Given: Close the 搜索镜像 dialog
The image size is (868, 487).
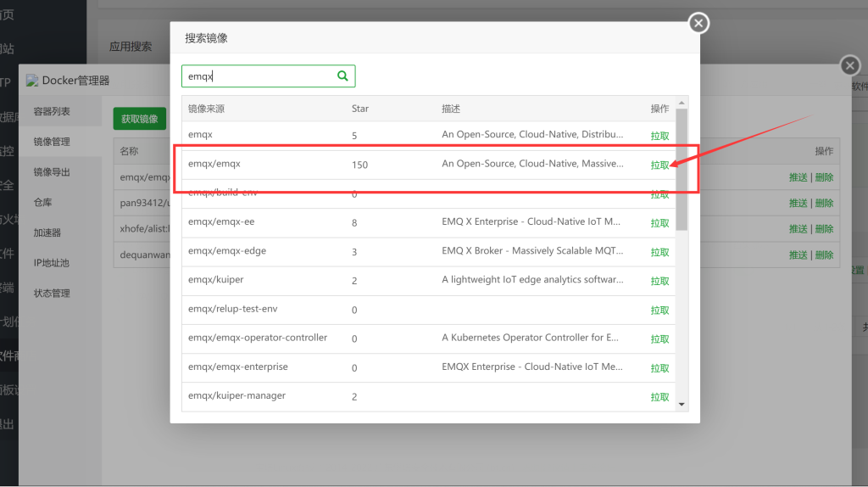Looking at the screenshot, I should [x=698, y=23].
